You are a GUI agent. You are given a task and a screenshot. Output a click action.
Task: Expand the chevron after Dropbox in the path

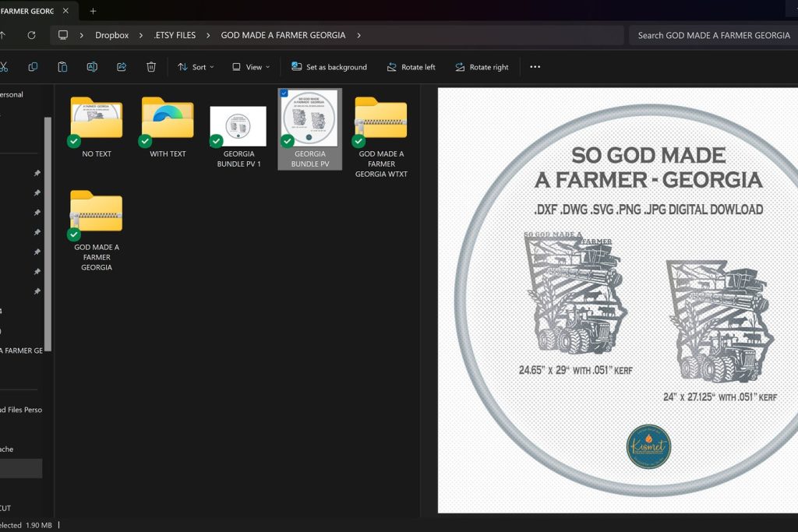[140, 35]
